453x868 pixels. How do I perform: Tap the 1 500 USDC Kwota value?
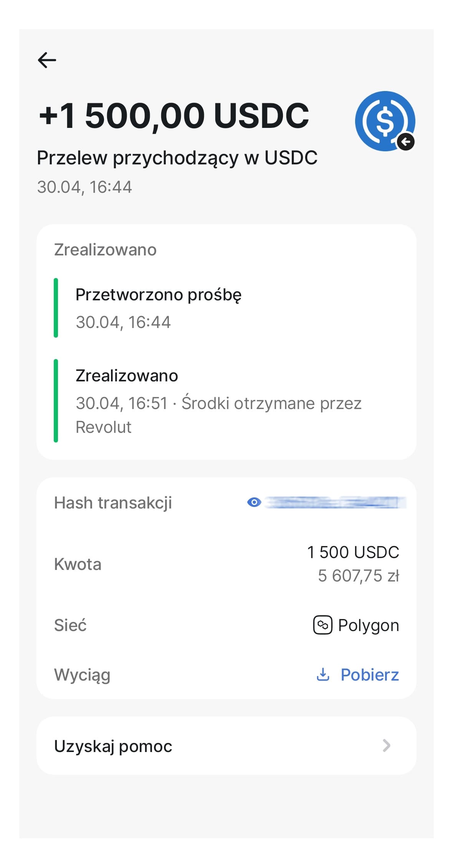pos(353,552)
